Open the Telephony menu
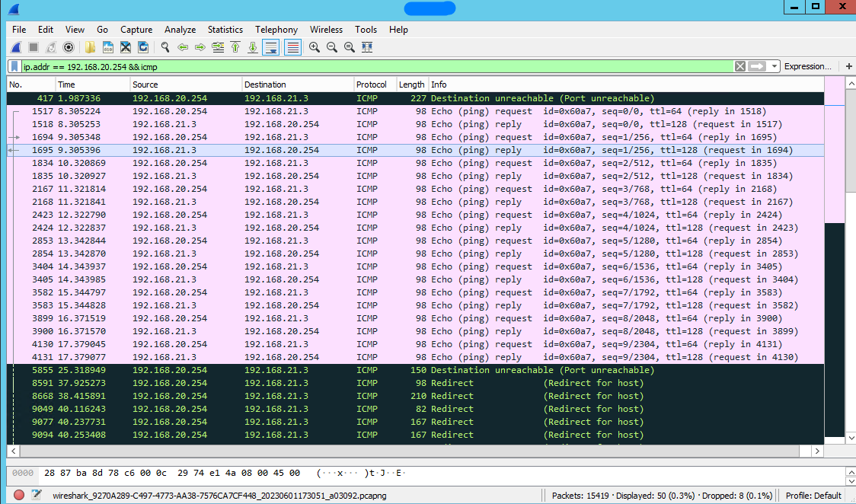856x504 pixels. [x=276, y=30]
